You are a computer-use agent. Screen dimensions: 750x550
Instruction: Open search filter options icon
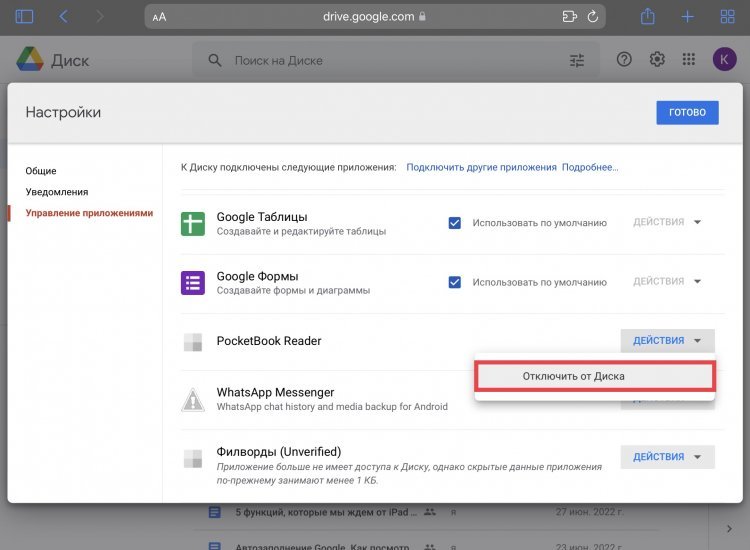pos(577,60)
